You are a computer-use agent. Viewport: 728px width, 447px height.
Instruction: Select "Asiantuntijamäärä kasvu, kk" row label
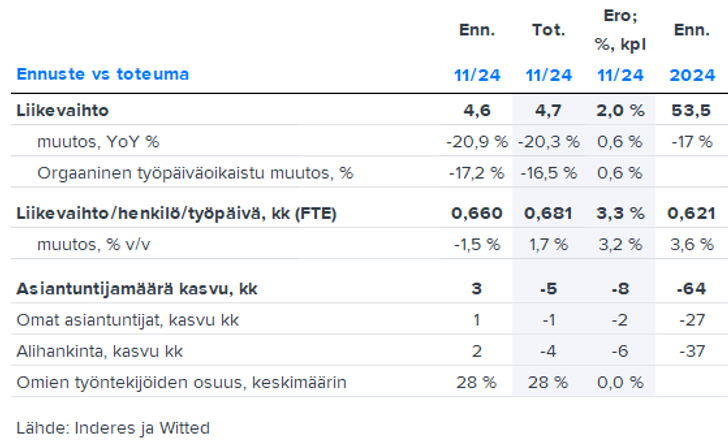click(x=137, y=289)
